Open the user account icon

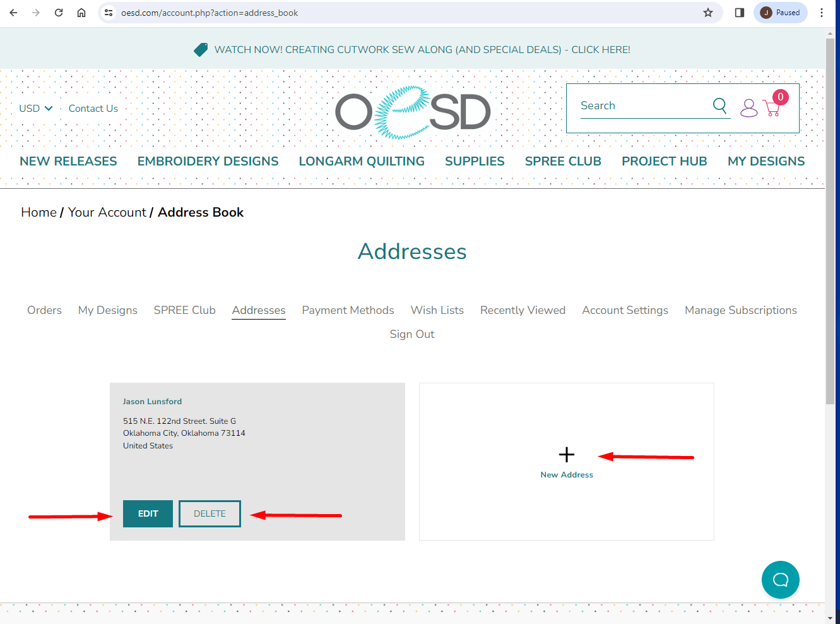pos(748,108)
